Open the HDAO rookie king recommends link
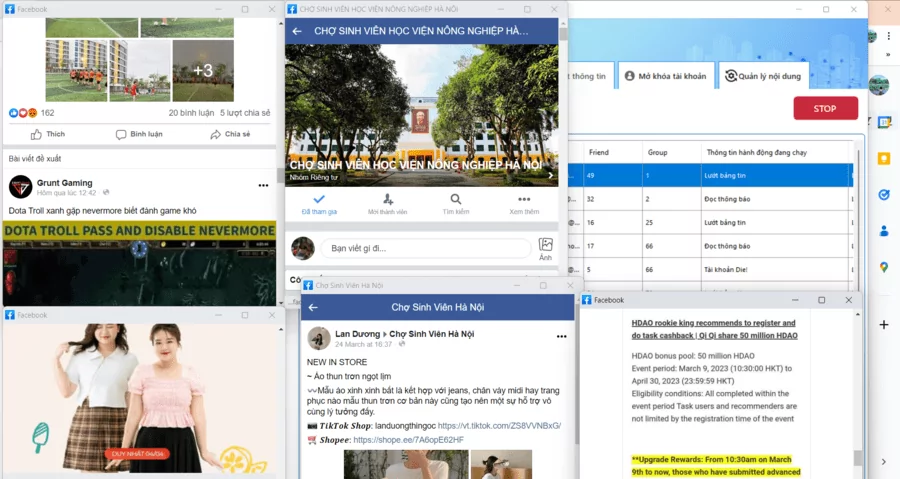 tap(714, 329)
